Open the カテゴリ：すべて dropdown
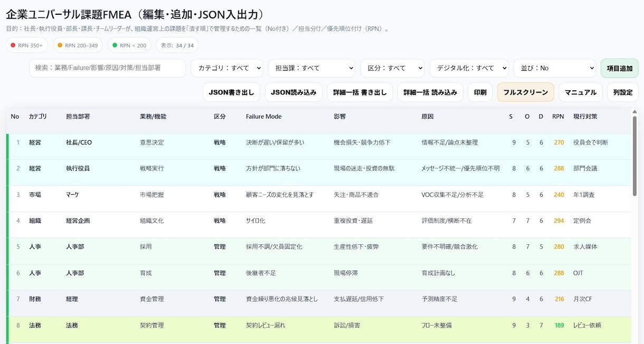 (x=227, y=68)
